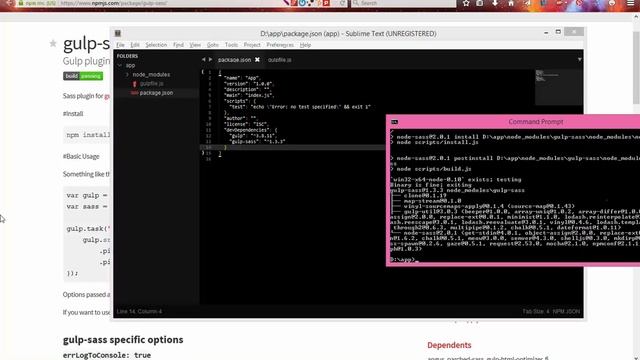Open the Find menu in Sublime Text

tap(178, 45)
